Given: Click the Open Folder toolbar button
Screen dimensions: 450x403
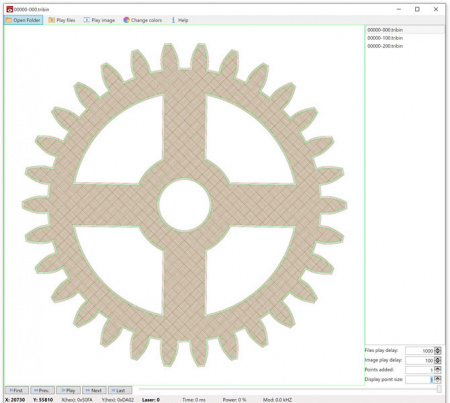Looking at the screenshot, I should tap(23, 20).
